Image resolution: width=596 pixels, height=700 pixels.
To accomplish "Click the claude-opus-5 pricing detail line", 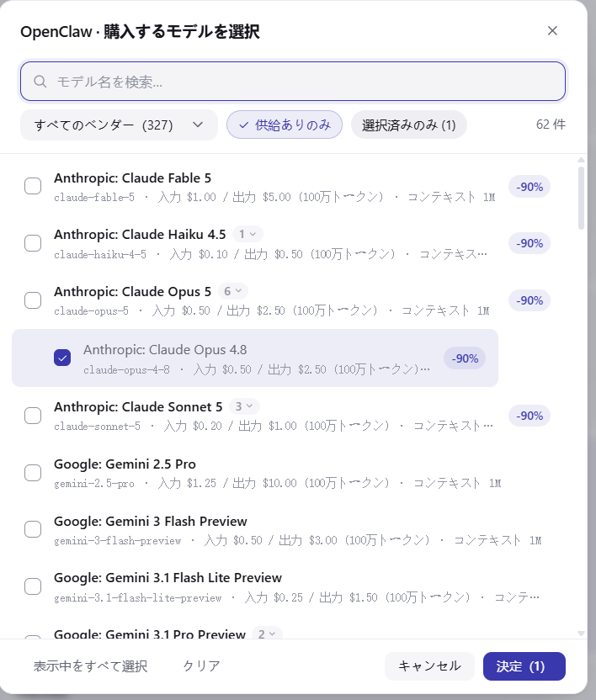I will 272,310.
